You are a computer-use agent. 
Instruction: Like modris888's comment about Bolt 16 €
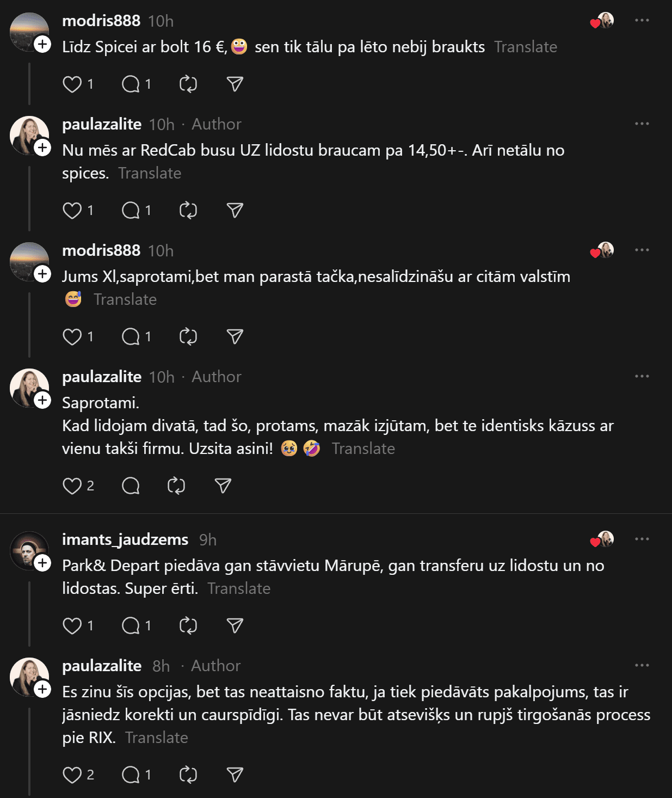[72, 84]
